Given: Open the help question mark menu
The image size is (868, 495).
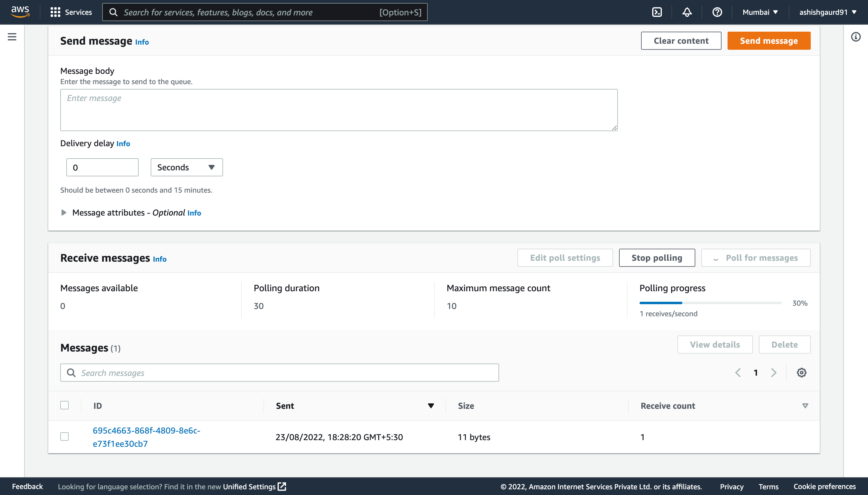Looking at the screenshot, I should coord(717,12).
